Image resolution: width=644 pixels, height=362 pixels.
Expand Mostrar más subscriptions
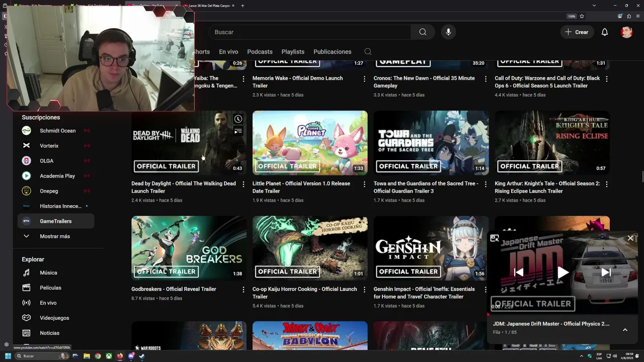coord(56,236)
